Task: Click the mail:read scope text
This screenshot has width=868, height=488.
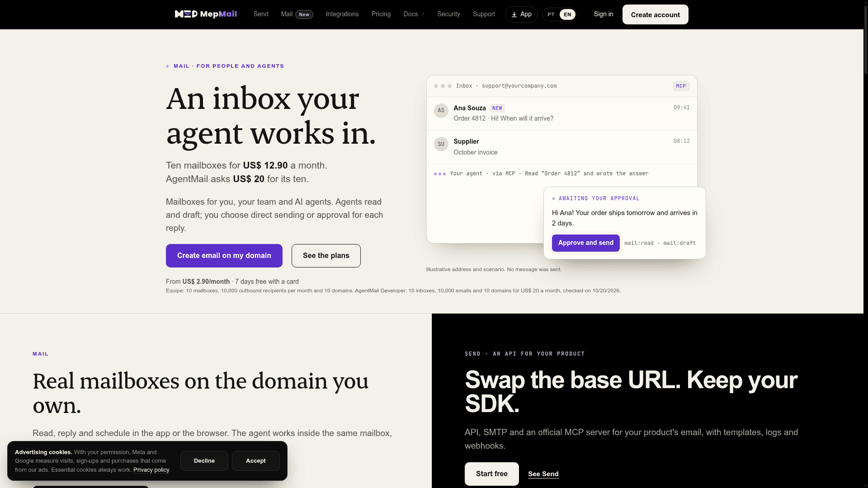Action: [639, 243]
